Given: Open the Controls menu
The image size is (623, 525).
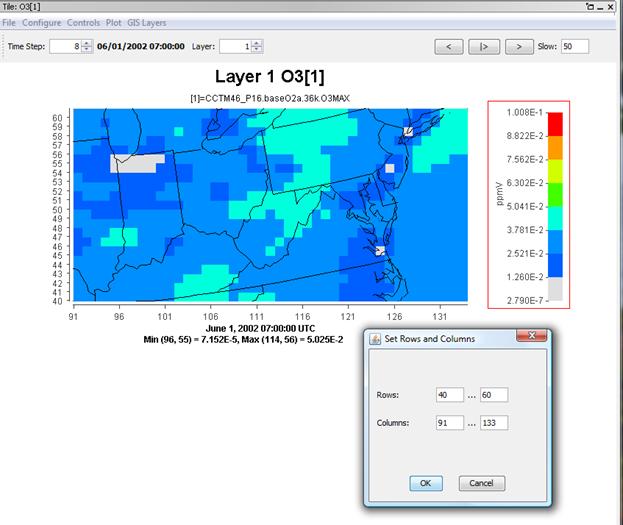Looking at the screenshot, I should [83, 23].
